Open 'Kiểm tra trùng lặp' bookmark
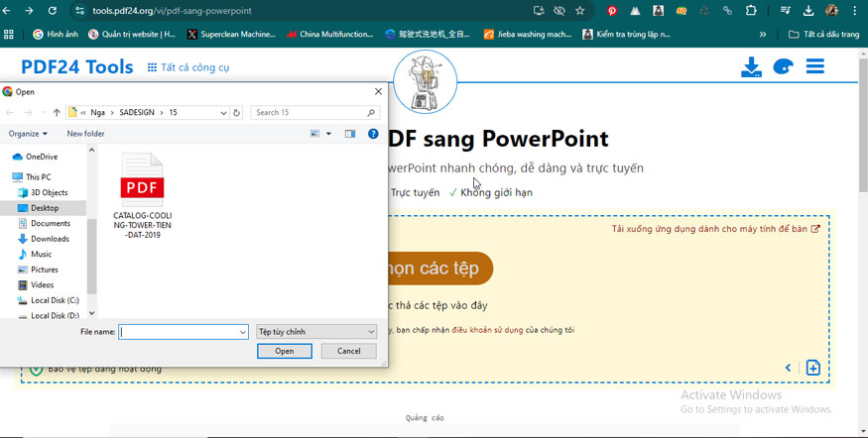Image resolution: width=868 pixels, height=438 pixels. tap(627, 35)
